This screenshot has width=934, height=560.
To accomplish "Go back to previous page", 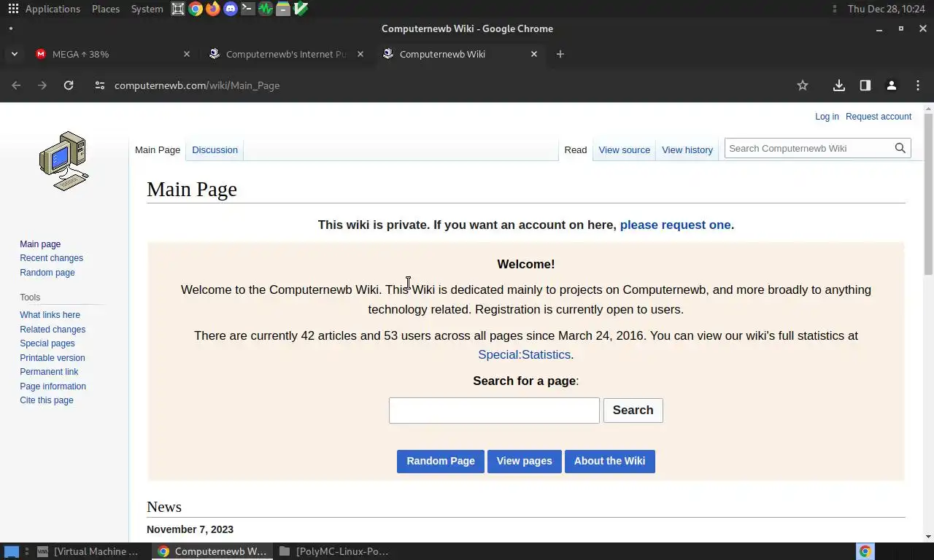I will point(16,85).
